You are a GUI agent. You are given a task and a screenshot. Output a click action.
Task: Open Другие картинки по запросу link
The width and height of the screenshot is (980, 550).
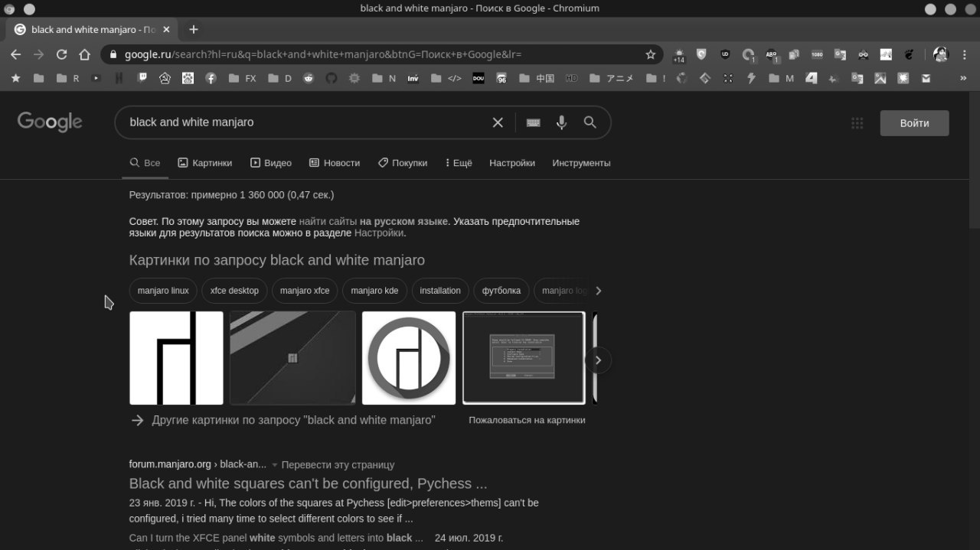[293, 420]
